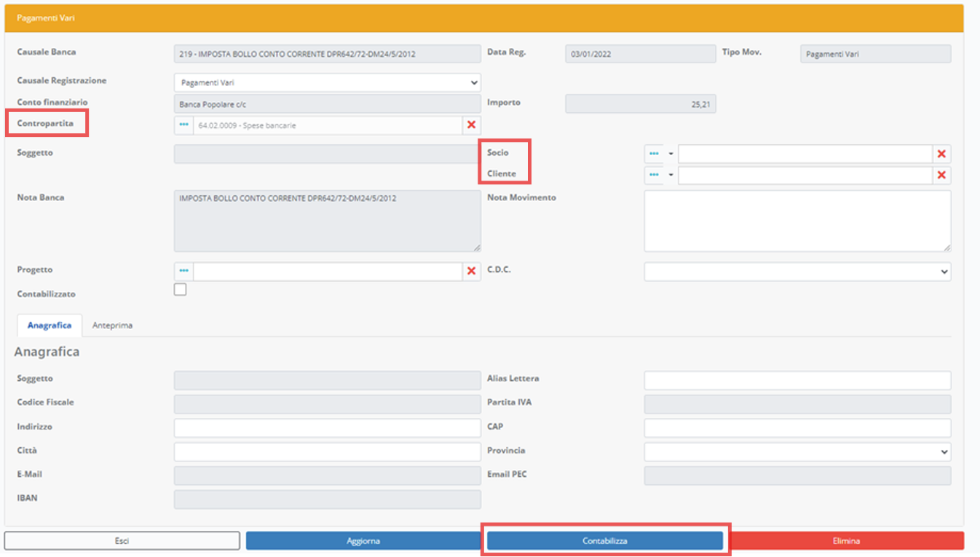Image resolution: width=980 pixels, height=557 pixels.
Task: Focus the Indirizzo input field
Action: pos(327,427)
